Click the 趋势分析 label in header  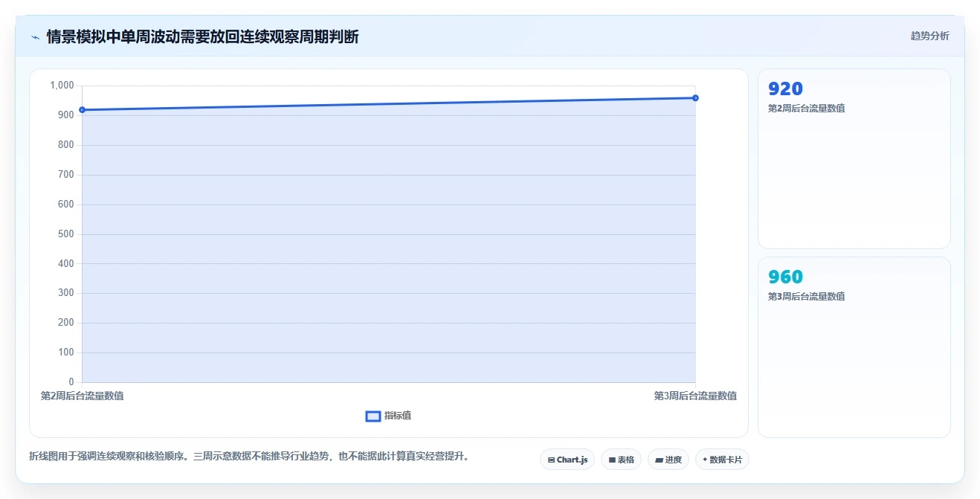click(x=929, y=36)
